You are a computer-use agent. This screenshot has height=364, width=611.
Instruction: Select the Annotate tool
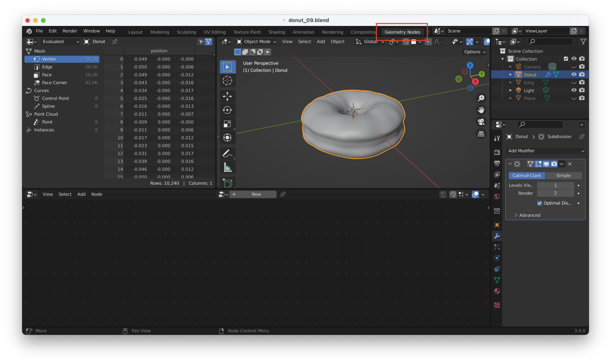pyautogui.click(x=228, y=153)
